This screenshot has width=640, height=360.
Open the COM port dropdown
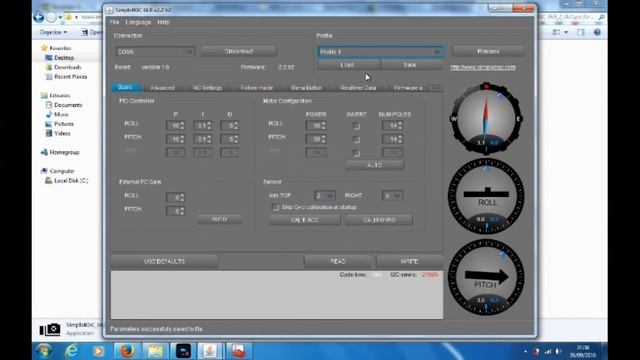155,52
